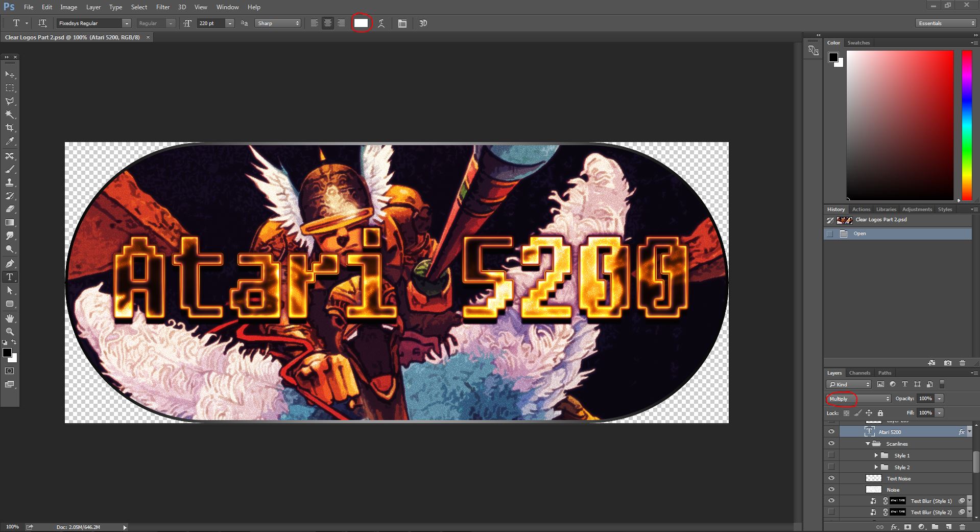Collapse the Scanlines group
980x532 pixels.
(x=868, y=444)
